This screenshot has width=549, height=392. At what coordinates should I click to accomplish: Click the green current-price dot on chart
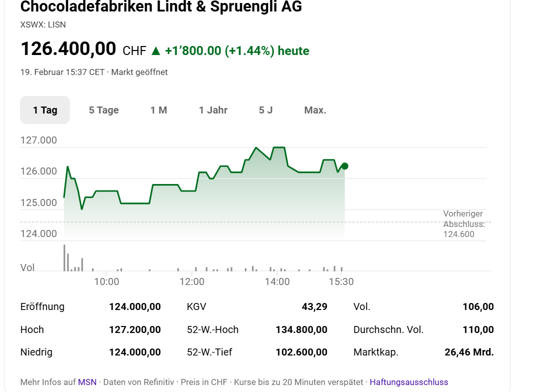pos(344,166)
